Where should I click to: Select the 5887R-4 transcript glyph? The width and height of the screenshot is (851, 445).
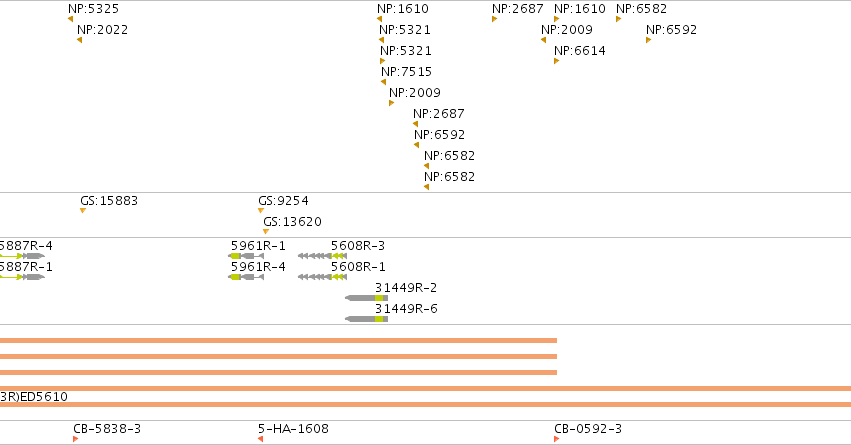pyautogui.click(x=22, y=256)
